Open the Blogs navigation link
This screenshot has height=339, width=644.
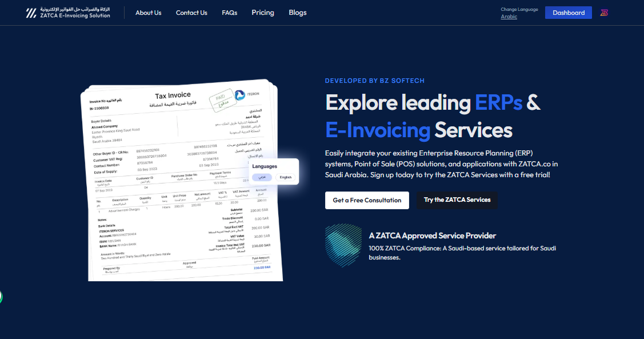298,13
